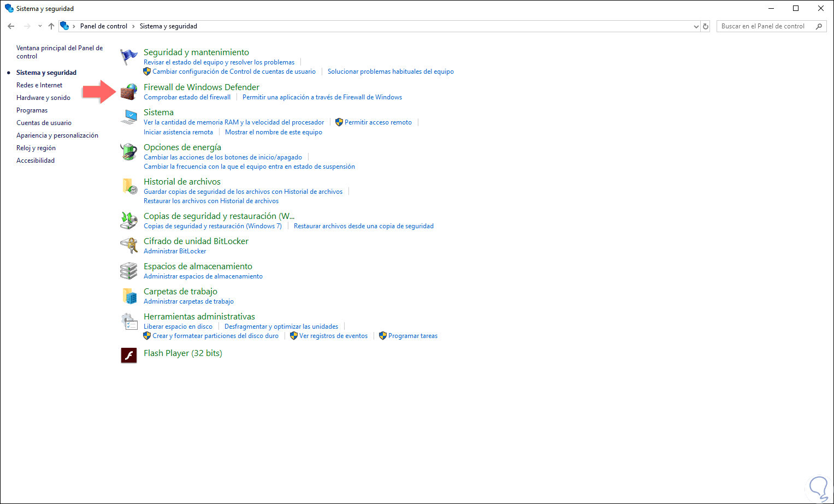Go back with the back arrow
The width and height of the screenshot is (834, 504).
(11, 26)
